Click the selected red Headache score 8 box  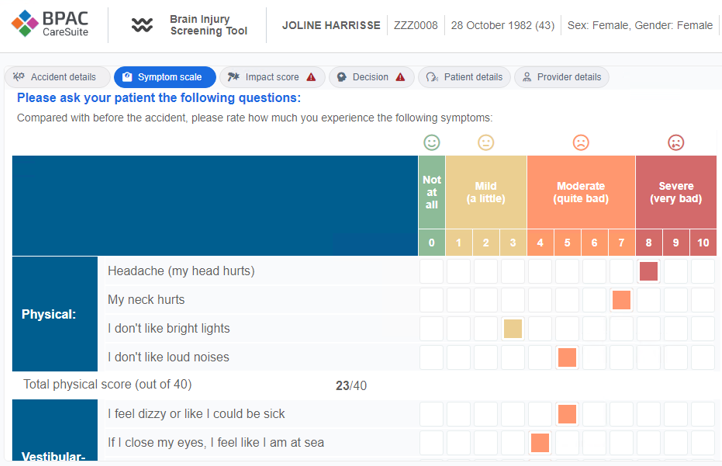(x=648, y=271)
